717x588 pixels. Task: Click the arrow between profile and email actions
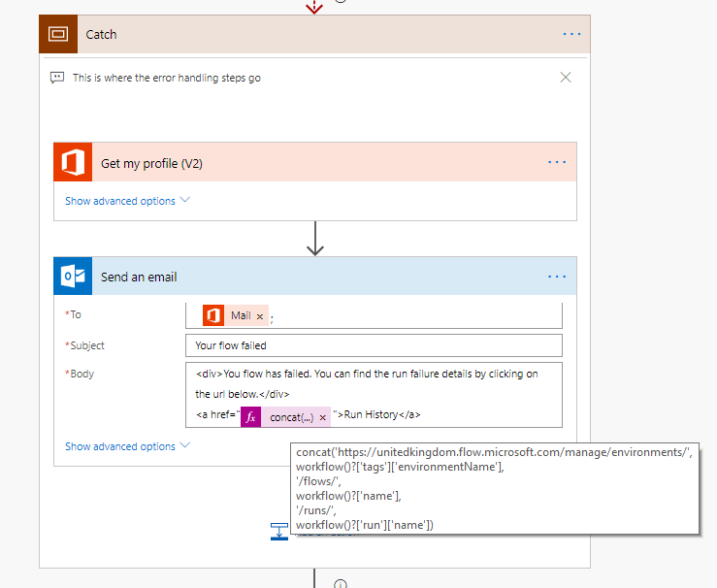point(315,239)
